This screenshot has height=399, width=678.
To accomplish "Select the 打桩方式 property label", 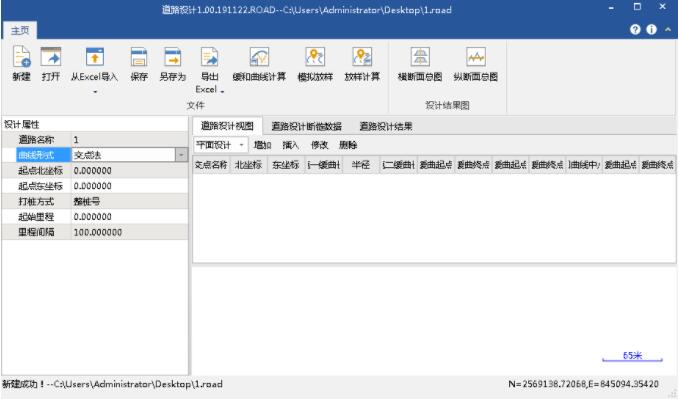I will click(36, 201).
